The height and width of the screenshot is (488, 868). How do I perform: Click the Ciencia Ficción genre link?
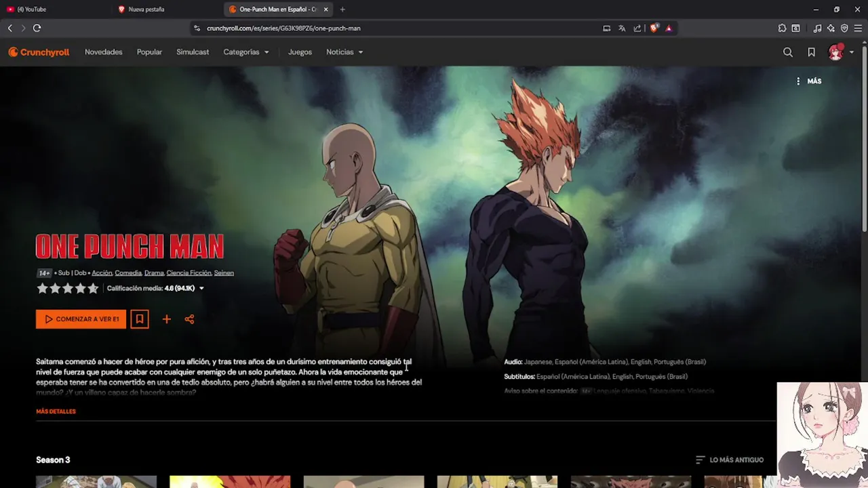(x=189, y=273)
